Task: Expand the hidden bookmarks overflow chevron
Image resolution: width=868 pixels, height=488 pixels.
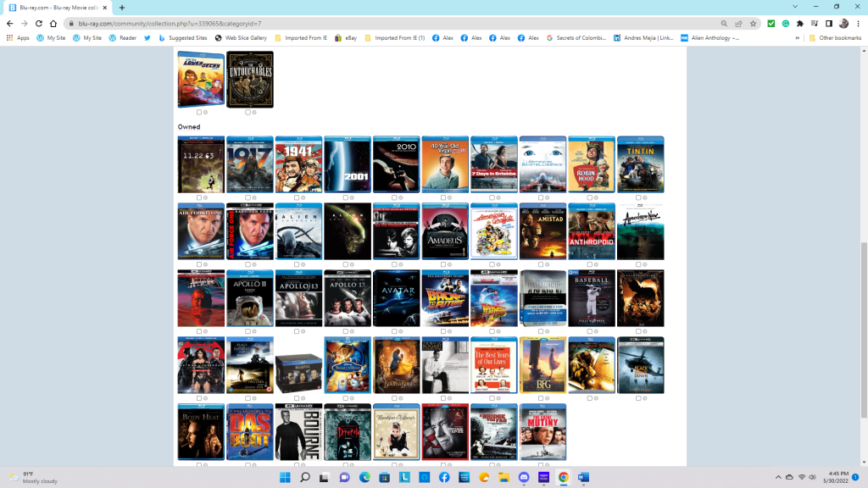Action: [798, 38]
